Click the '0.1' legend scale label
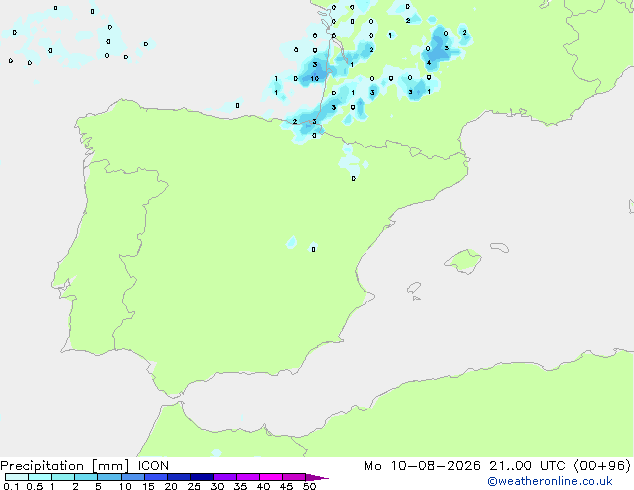This screenshot has width=634, height=490. point(11,486)
